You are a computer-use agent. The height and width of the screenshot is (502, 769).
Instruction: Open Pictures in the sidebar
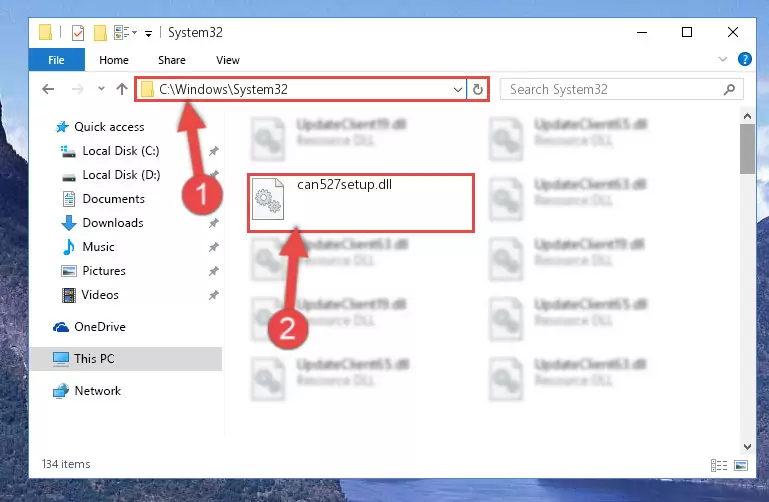click(103, 271)
